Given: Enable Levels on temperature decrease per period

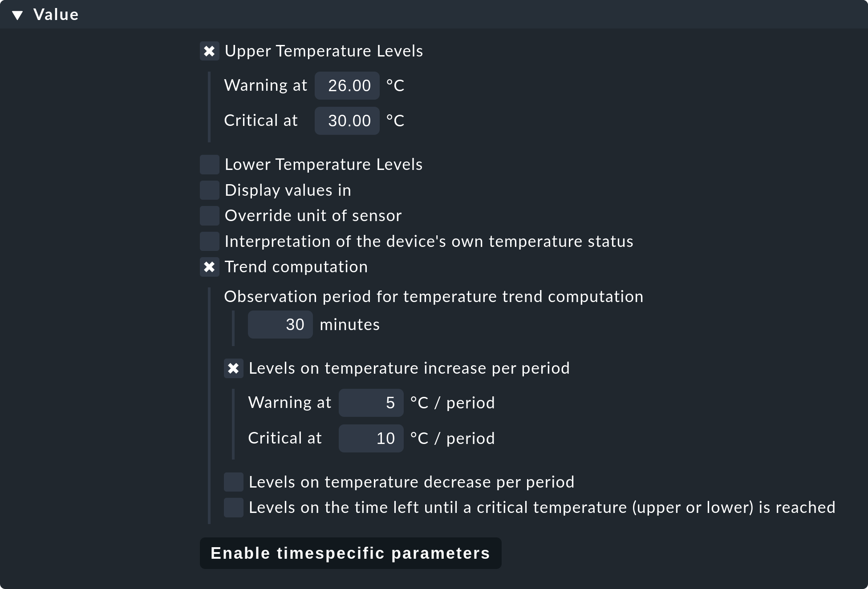Looking at the screenshot, I should [x=234, y=482].
